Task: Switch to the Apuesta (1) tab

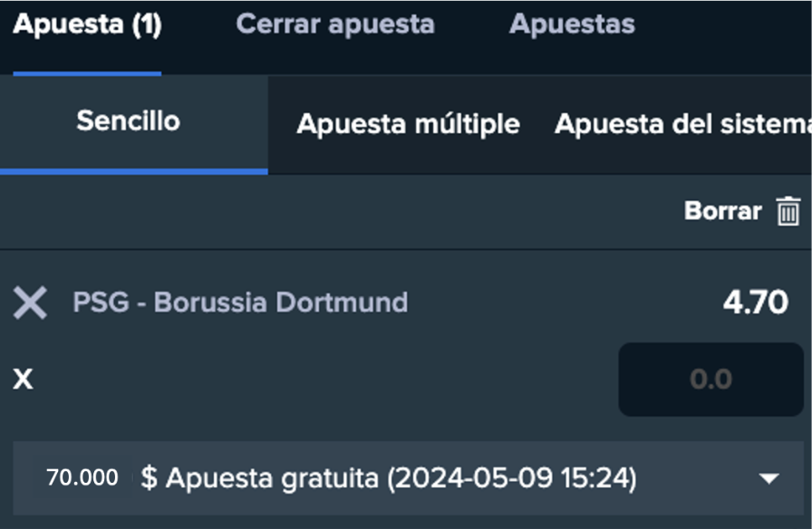Action: coord(87,24)
